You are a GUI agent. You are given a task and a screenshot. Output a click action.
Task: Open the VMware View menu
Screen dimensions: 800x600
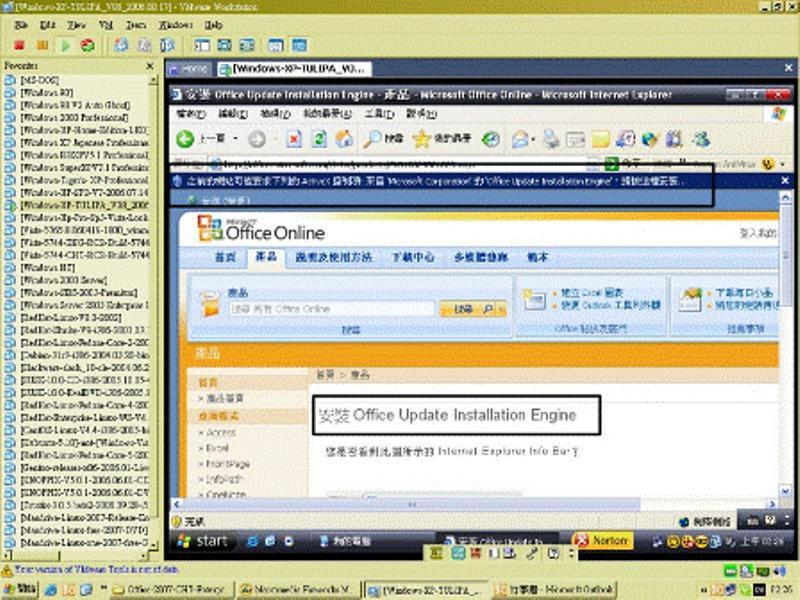pos(77,24)
